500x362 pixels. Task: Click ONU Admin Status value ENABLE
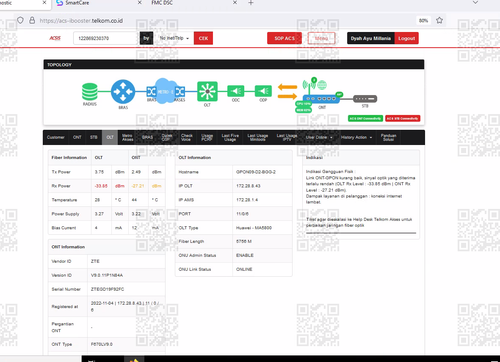click(245, 255)
